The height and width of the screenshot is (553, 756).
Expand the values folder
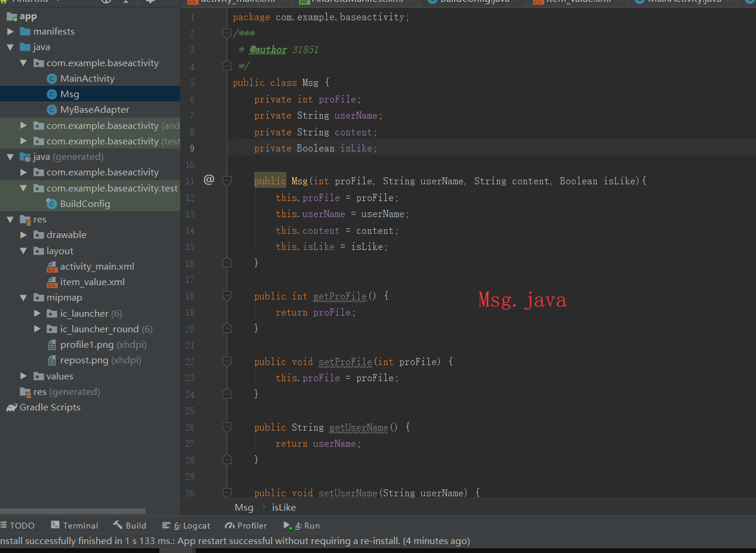coord(23,376)
